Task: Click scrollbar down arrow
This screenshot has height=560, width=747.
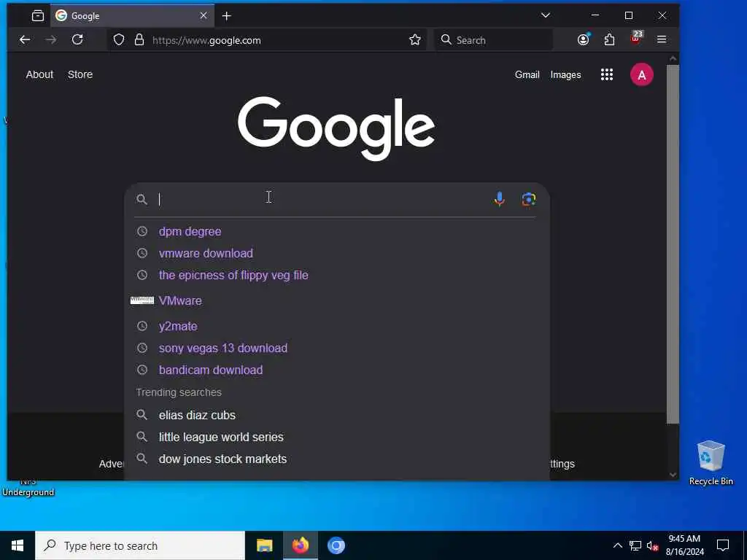Action: coord(673,474)
